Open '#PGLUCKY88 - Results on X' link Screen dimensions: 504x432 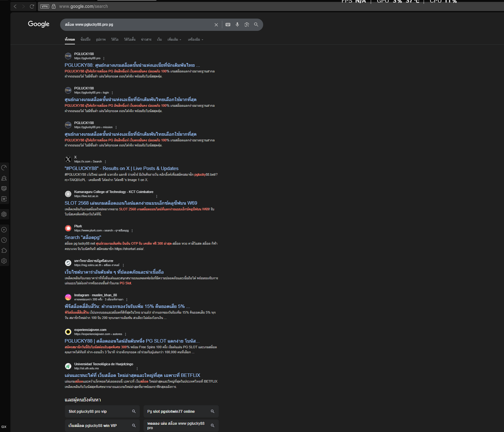(122, 169)
